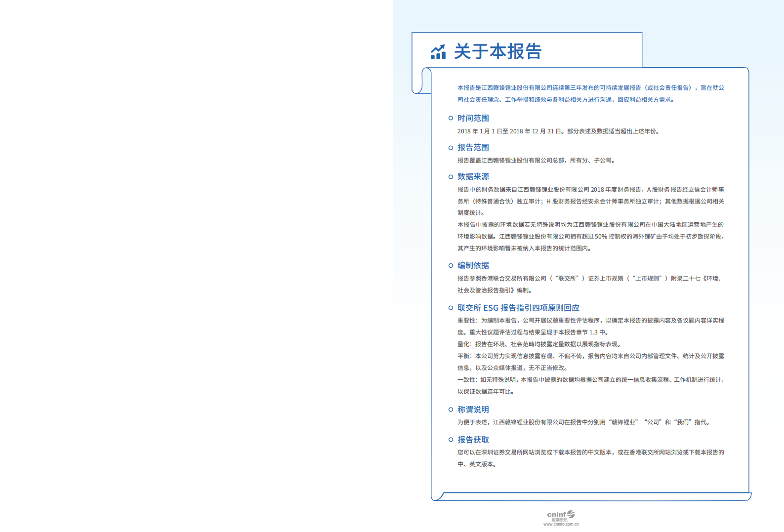Click the line starting 平衡：本公司努力实现

591,356
